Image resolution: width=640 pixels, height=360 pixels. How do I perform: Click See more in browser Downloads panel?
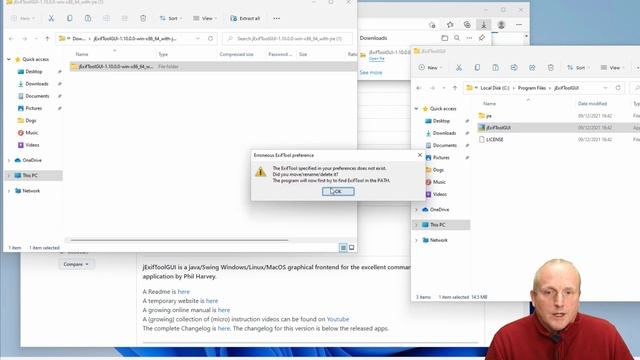pos(371,72)
